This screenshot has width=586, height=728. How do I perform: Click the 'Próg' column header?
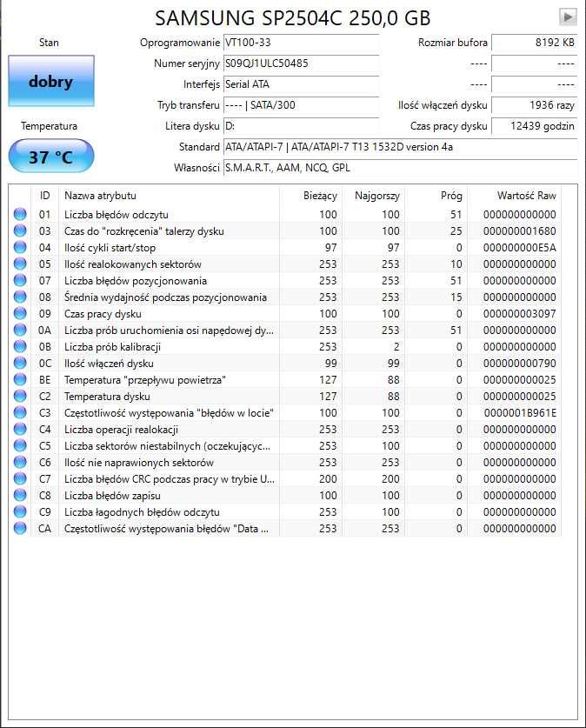click(436, 196)
